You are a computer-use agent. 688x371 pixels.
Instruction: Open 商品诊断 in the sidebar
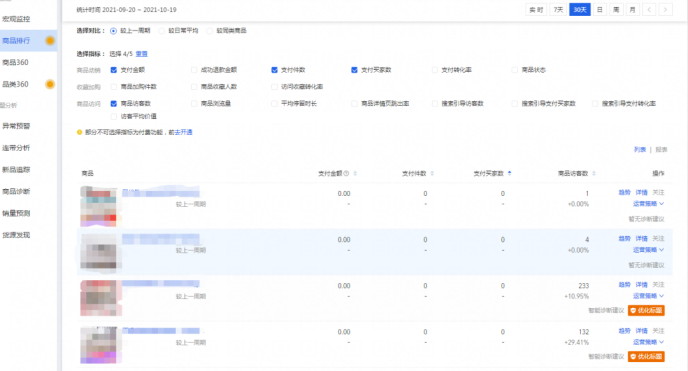pyautogui.click(x=16, y=191)
